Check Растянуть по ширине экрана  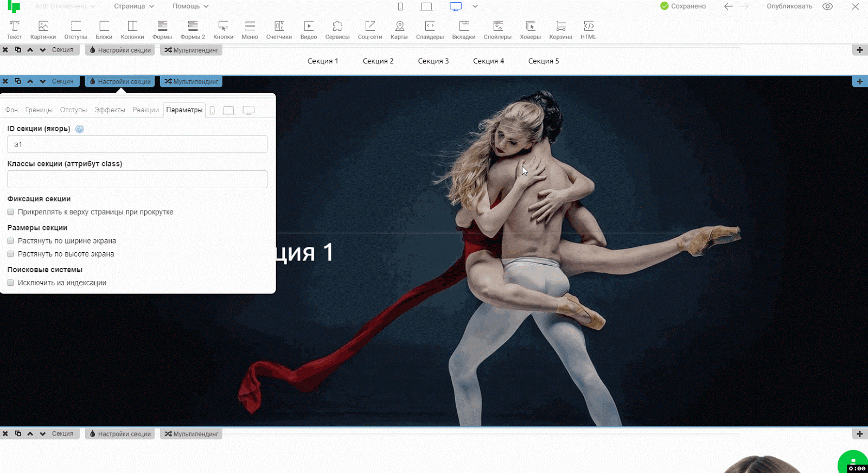(11, 241)
